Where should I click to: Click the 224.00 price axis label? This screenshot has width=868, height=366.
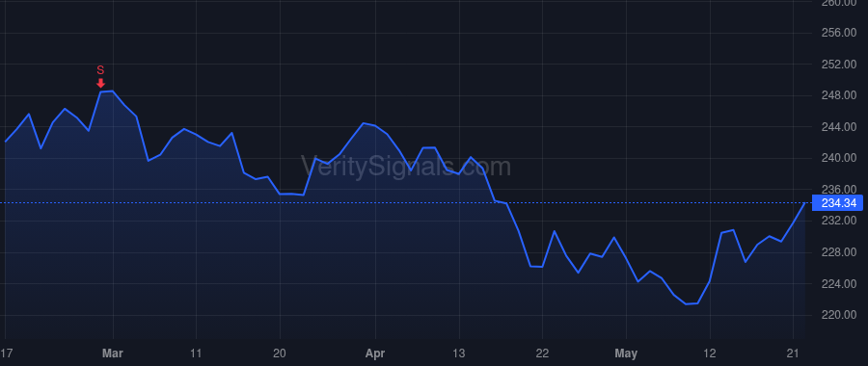pyautogui.click(x=839, y=283)
